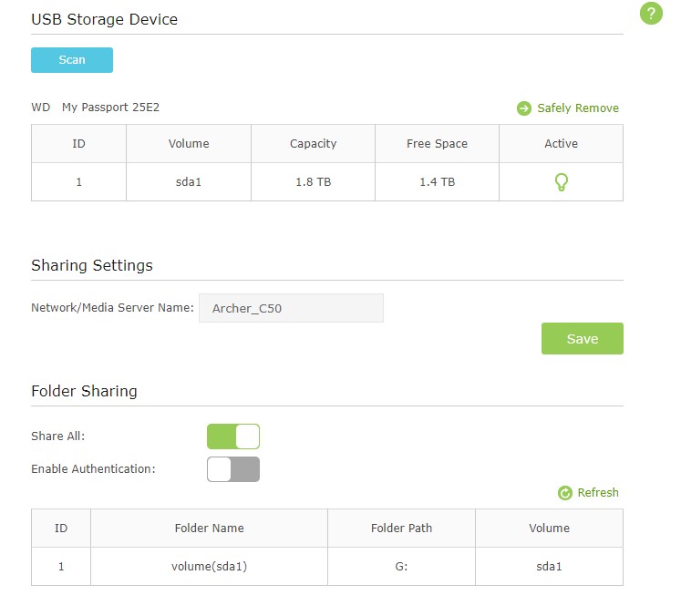The width and height of the screenshot is (681, 616).
Task: Edit the Network/Media Server Name field
Action: point(291,308)
